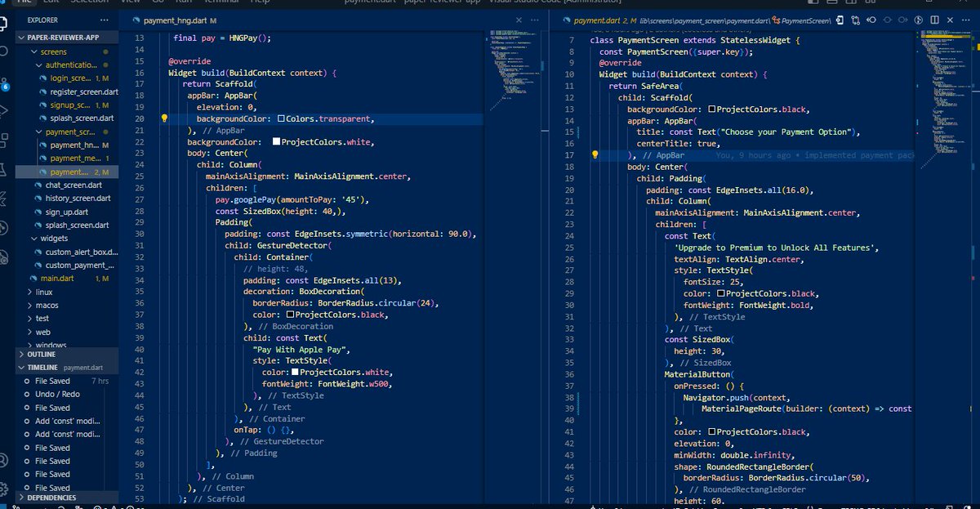
Task: Open the Testing flask view
Action: click(4, 170)
